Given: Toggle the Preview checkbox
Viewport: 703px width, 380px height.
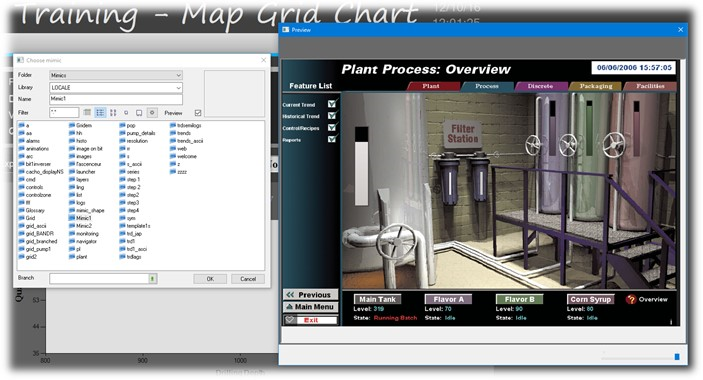Looking at the screenshot, I should pyautogui.click(x=198, y=113).
